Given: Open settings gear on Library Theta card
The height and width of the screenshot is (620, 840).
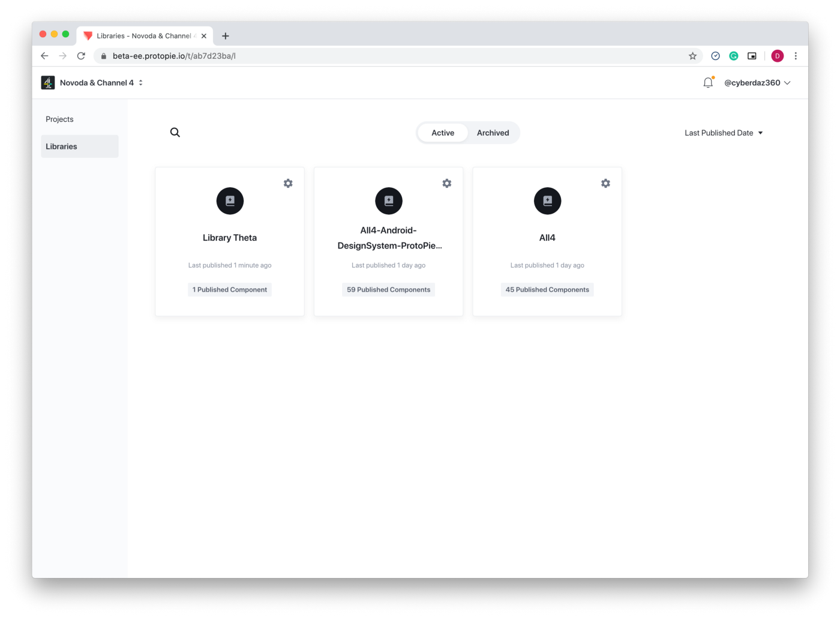Looking at the screenshot, I should (288, 183).
